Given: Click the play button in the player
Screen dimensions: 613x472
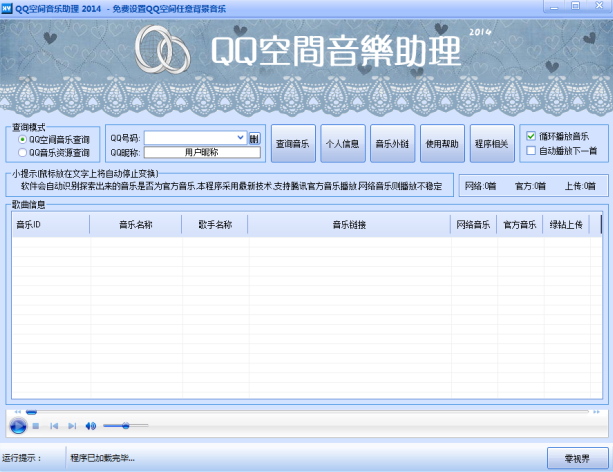Looking at the screenshot, I should coord(18,425).
